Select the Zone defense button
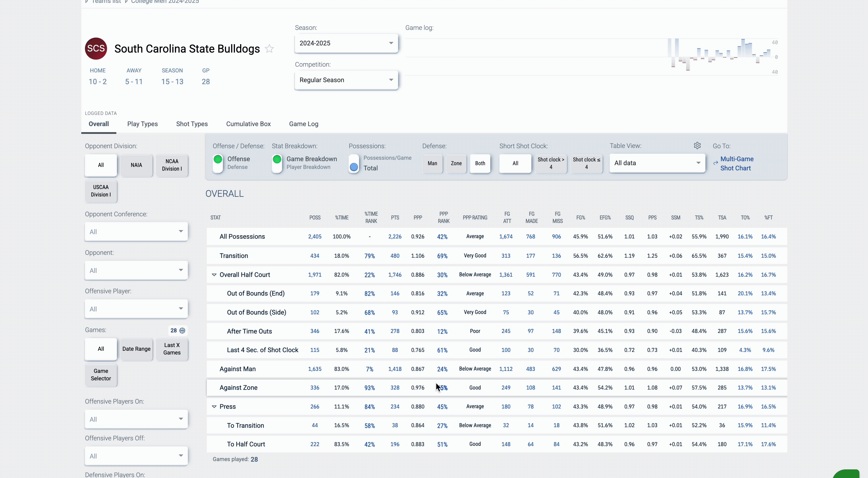Screen dimensions: 868x478 click(x=456, y=163)
